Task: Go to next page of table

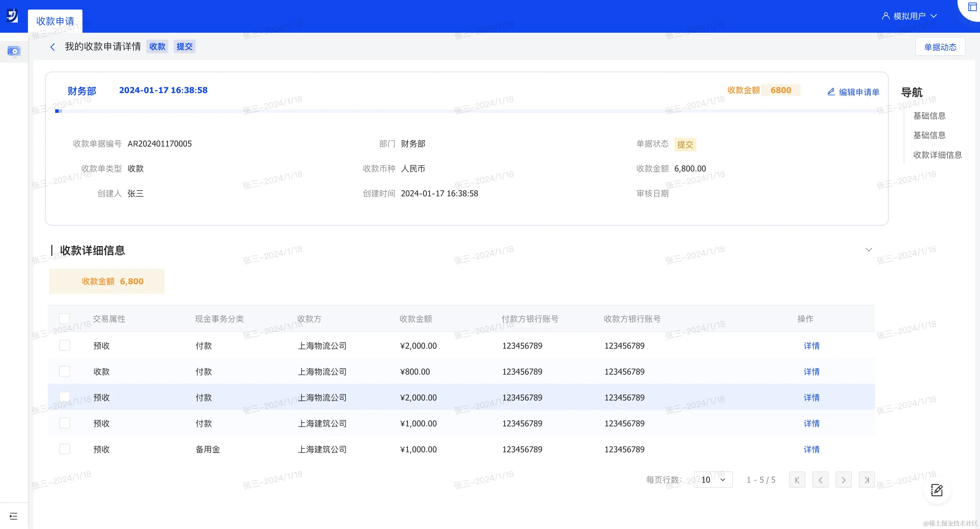Action: 843,480
